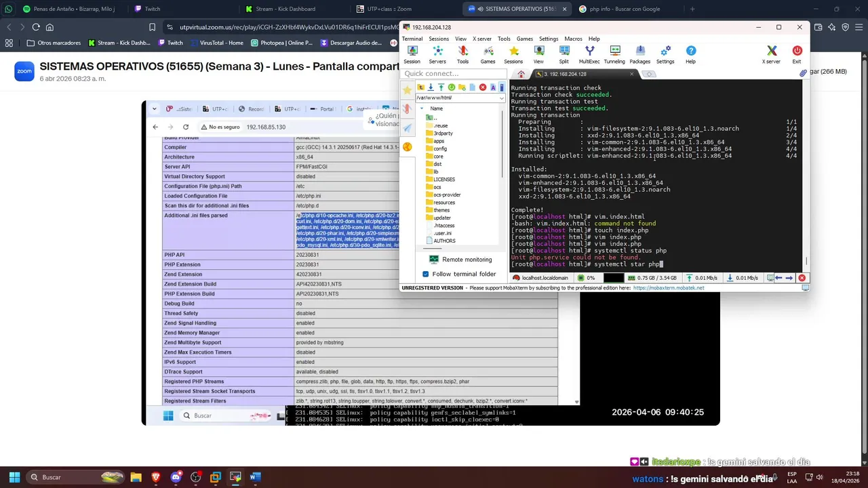Upload file with SFTP green arrow icon
The width and height of the screenshot is (868, 488).
[x=441, y=87]
